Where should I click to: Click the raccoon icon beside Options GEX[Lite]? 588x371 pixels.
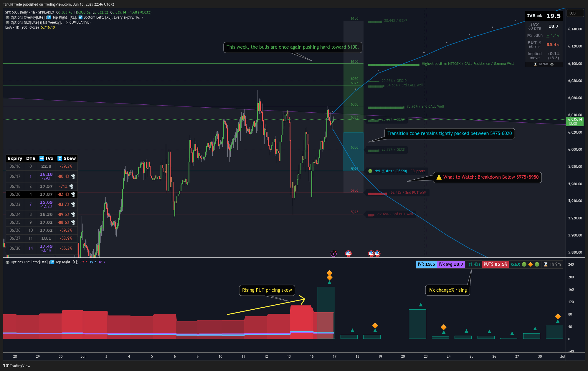[x=7, y=22]
